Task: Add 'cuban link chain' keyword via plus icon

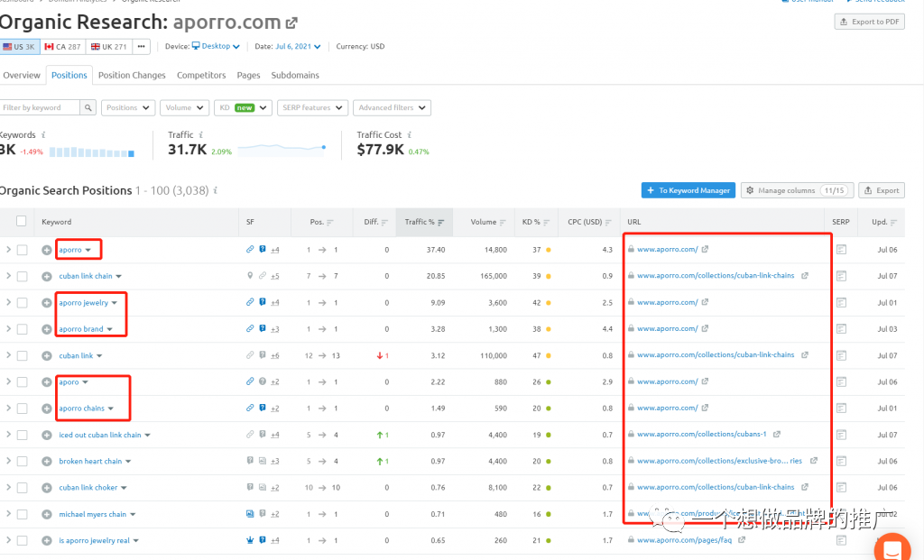Action: point(47,276)
